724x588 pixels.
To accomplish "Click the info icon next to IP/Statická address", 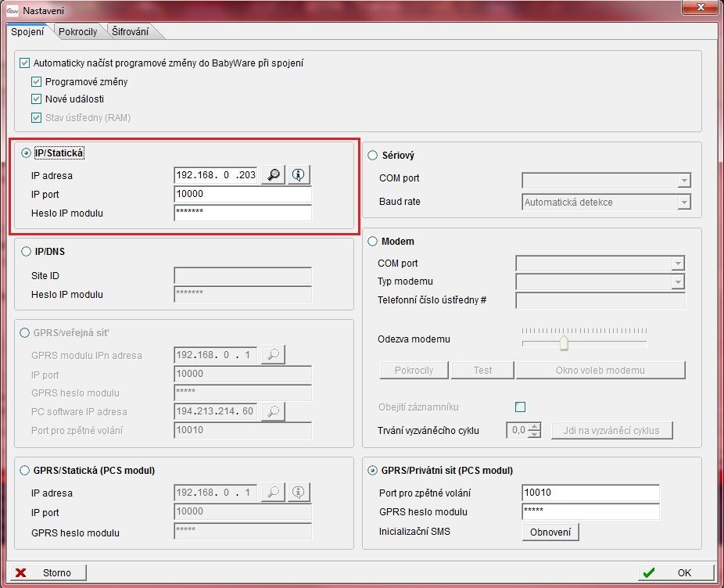I will [x=299, y=175].
